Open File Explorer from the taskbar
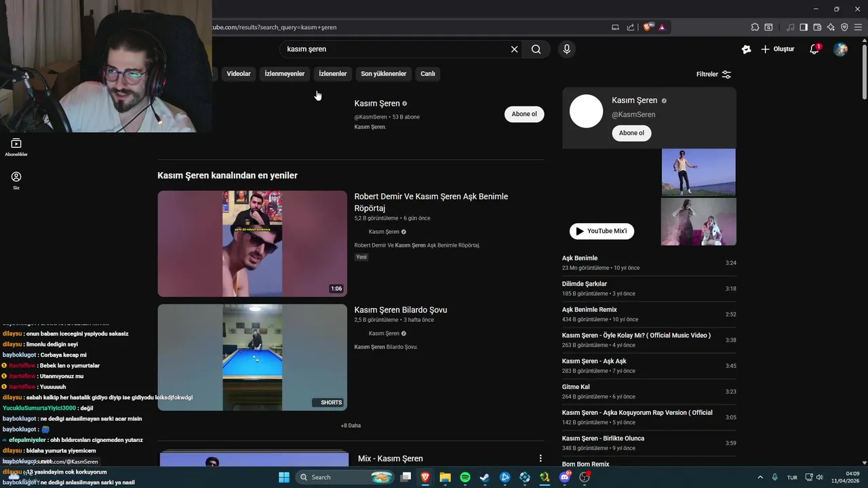 446,477
